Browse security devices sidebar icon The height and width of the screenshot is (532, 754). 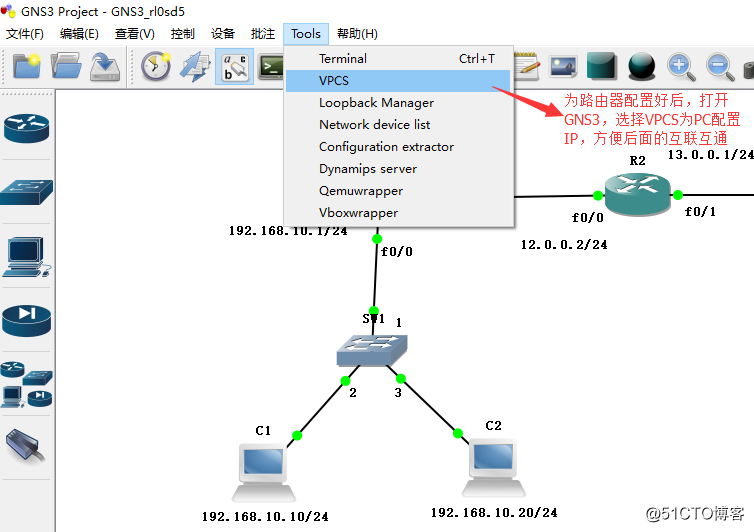click(x=26, y=320)
